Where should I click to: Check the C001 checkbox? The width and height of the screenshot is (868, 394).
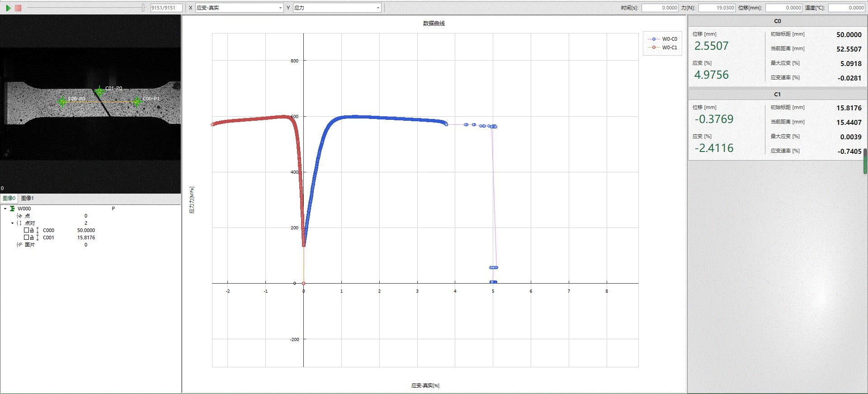coord(26,237)
